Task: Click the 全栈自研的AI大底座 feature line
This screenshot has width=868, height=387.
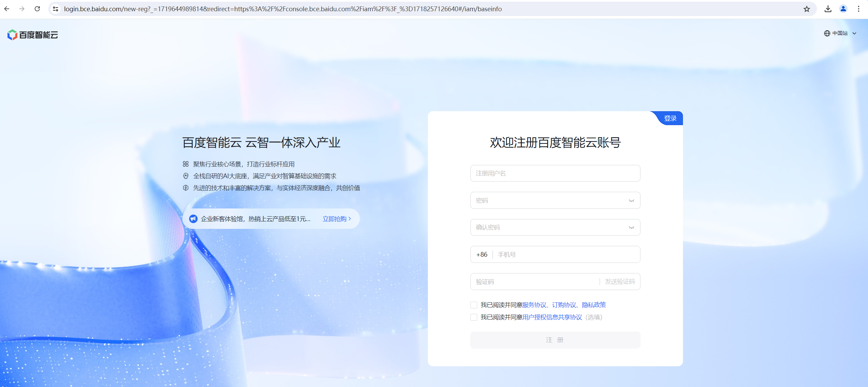Action: pos(265,176)
